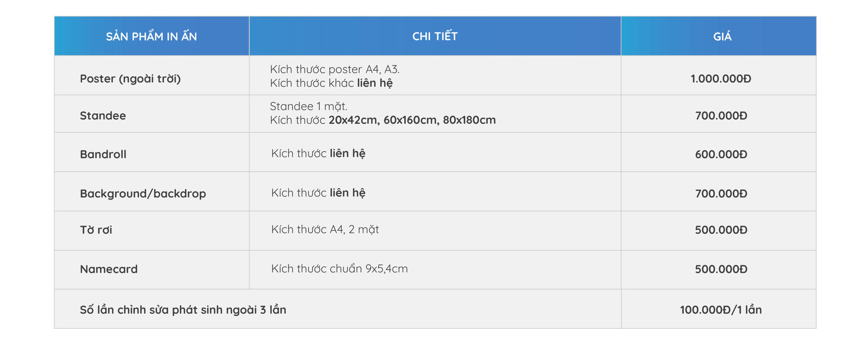The width and height of the screenshot is (868, 346).
Task: Click the Tờ rơi 500.000Đ price
Action: click(x=721, y=229)
